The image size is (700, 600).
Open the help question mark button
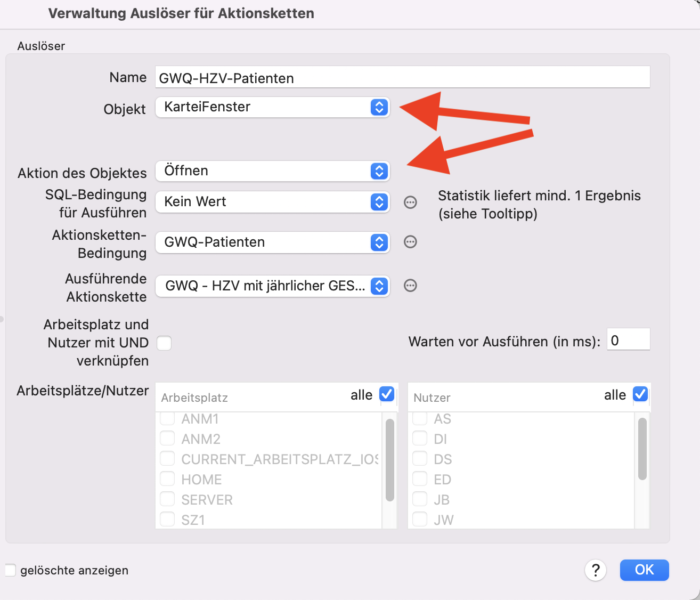(596, 570)
